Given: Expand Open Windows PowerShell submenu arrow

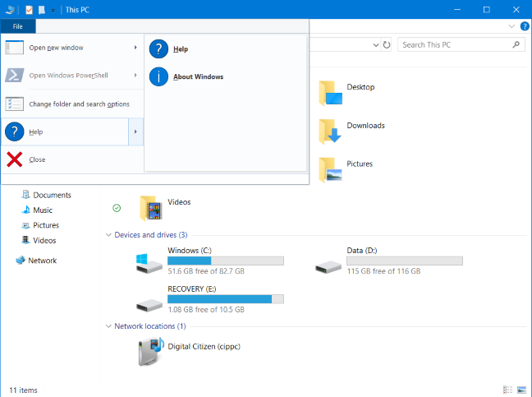Looking at the screenshot, I should (135, 76).
